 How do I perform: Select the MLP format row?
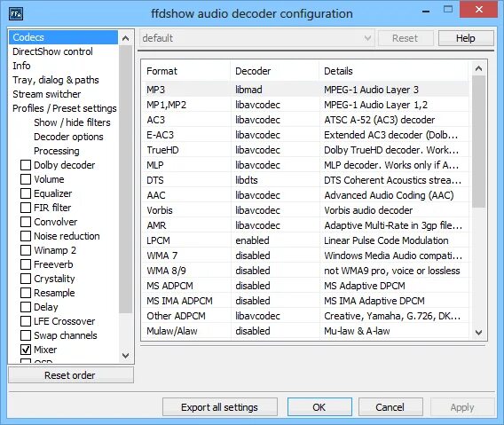[305, 165]
